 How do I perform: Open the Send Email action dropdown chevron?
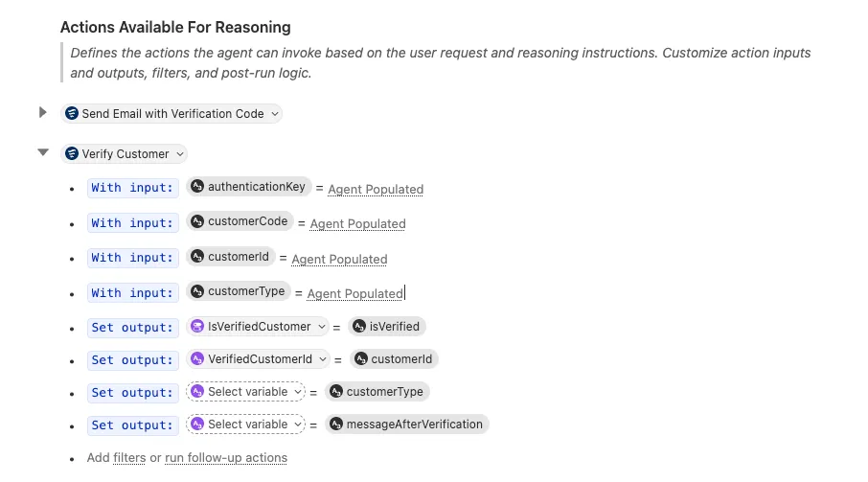[275, 114]
